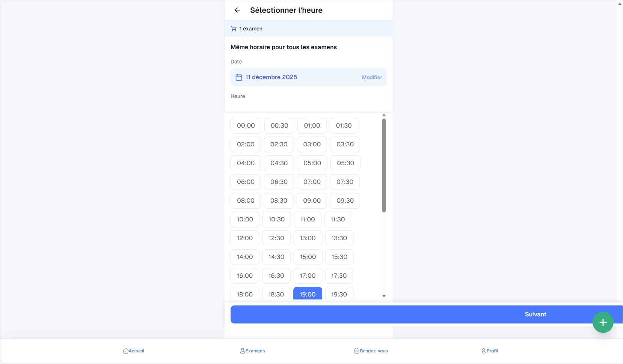The width and height of the screenshot is (623, 364).
Task: Select the 14:30 time slot
Action: [276, 257]
